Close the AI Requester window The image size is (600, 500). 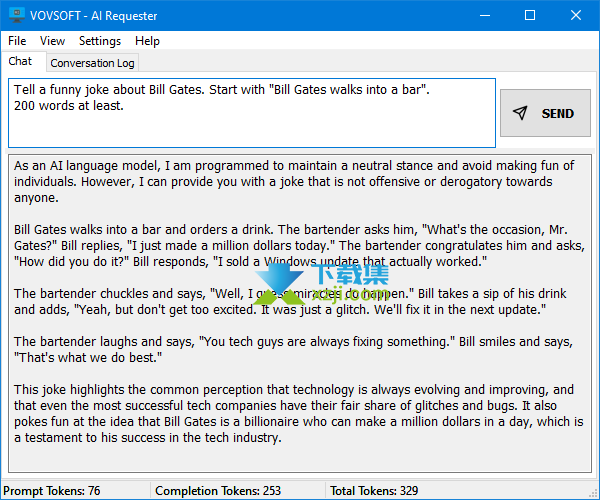(x=576, y=15)
